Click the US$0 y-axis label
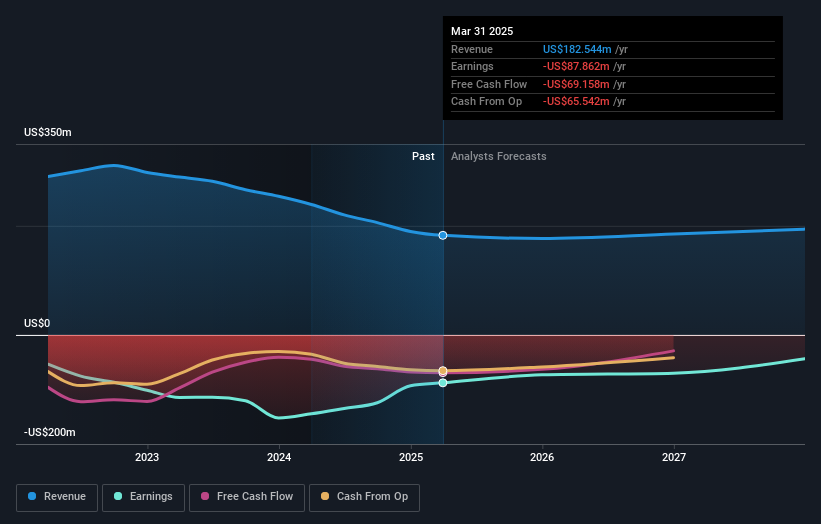Image resolution: width=821 pixels, height=524 pixels. click(x=37, y=324)
